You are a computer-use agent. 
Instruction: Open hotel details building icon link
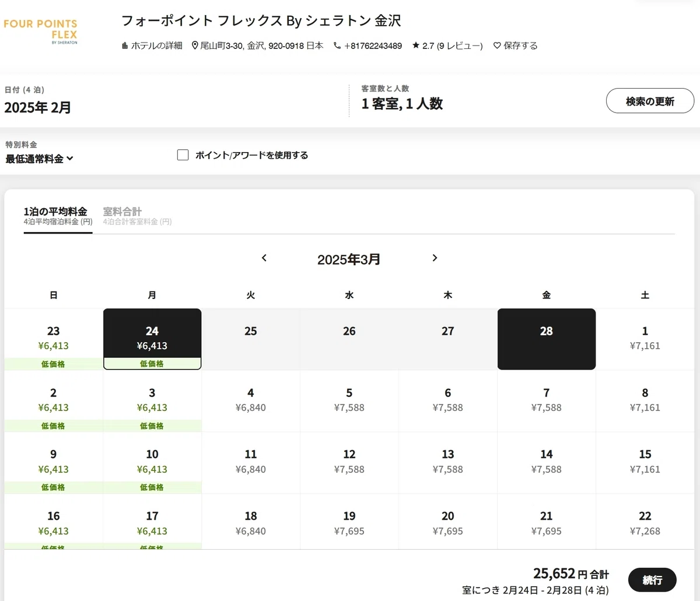click(125, 45)
